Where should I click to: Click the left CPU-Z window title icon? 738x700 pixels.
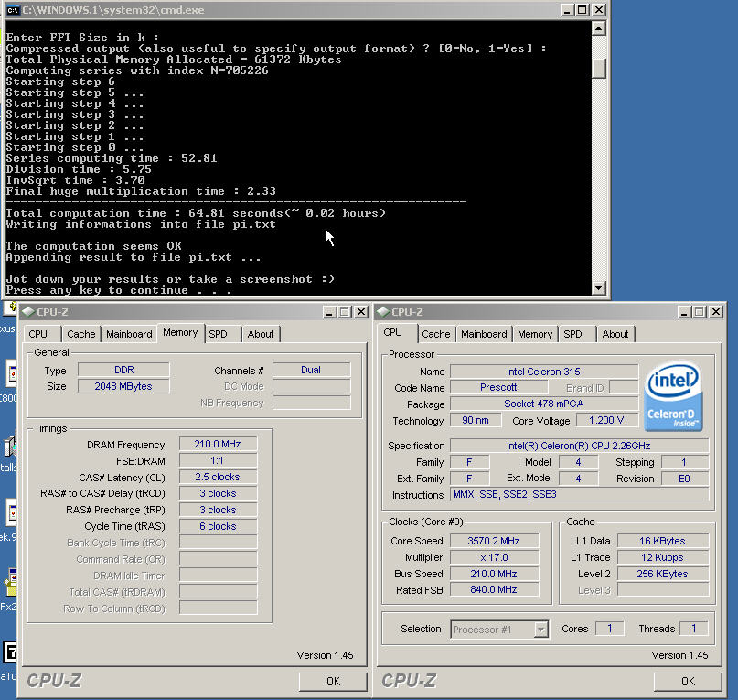[28, 312]
